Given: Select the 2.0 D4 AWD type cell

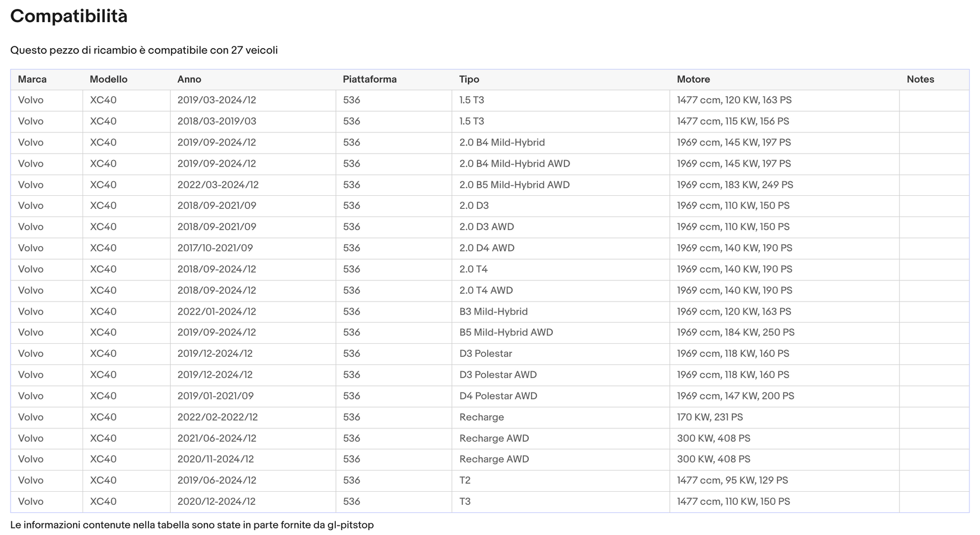Looking at the screenshot, I should pos(486,248).
